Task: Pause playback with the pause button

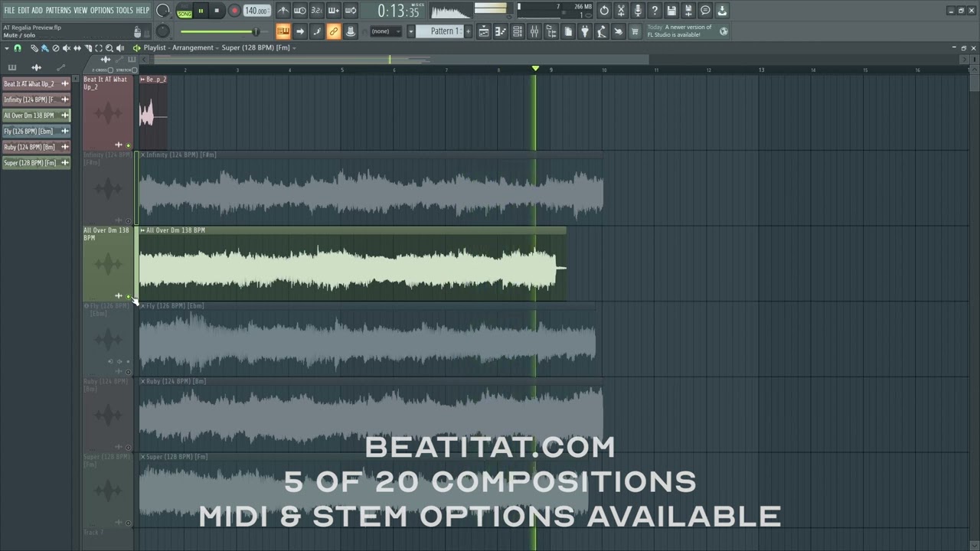Action: (x=201, y=11)
